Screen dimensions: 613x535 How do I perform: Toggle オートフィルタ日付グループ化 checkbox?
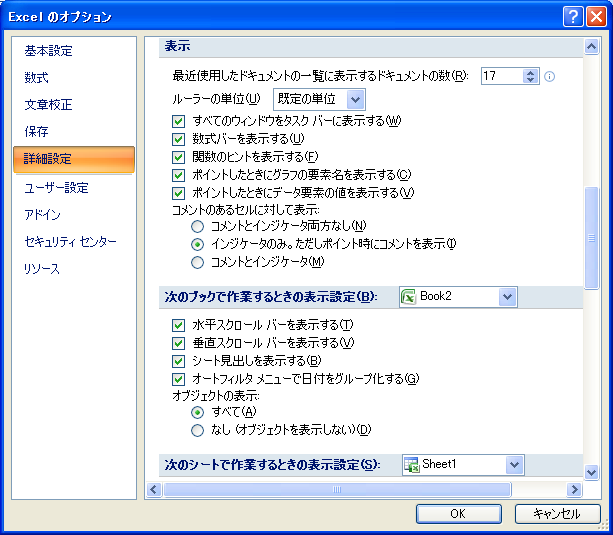[x=178, y=379]
